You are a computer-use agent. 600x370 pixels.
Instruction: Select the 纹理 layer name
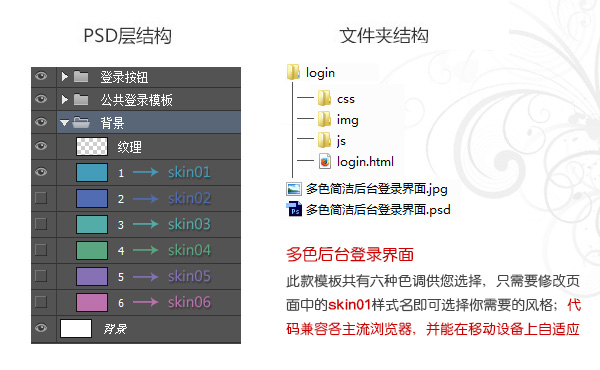(129, 147)
